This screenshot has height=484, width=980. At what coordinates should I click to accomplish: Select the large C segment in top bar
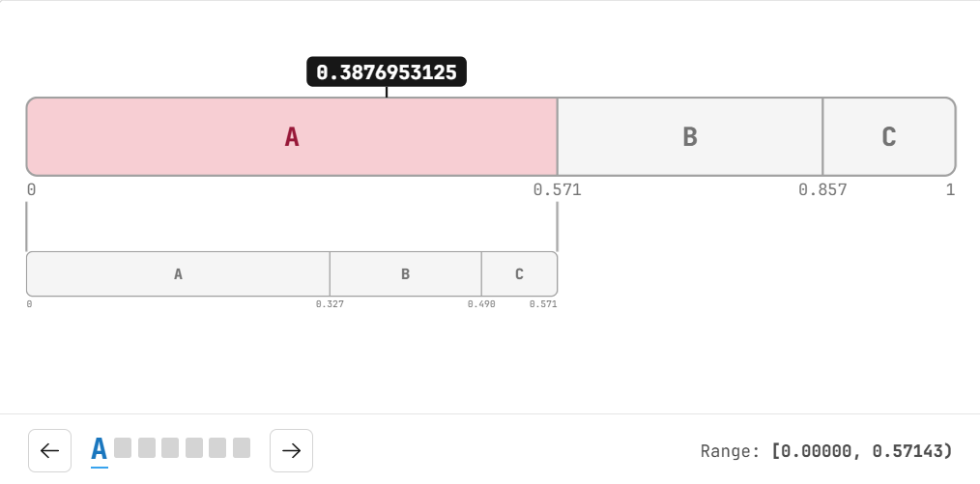point(889,137)
